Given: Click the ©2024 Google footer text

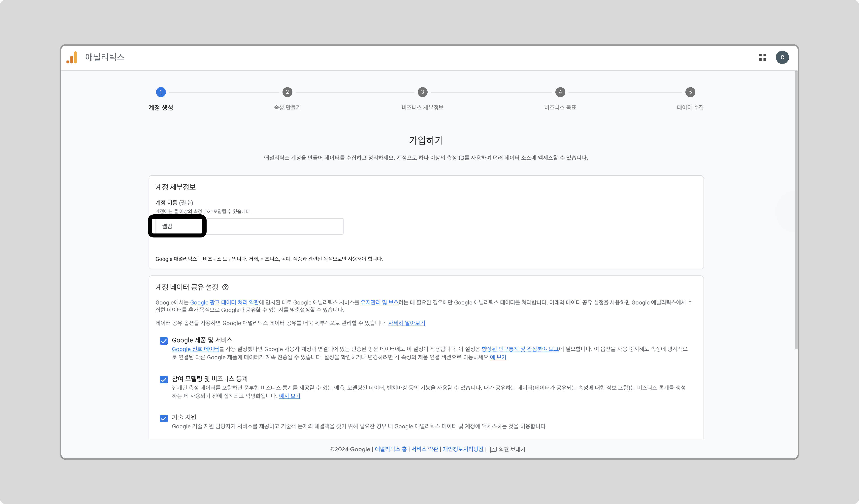Looking at the screenshot, I should (x=350, y=449).
